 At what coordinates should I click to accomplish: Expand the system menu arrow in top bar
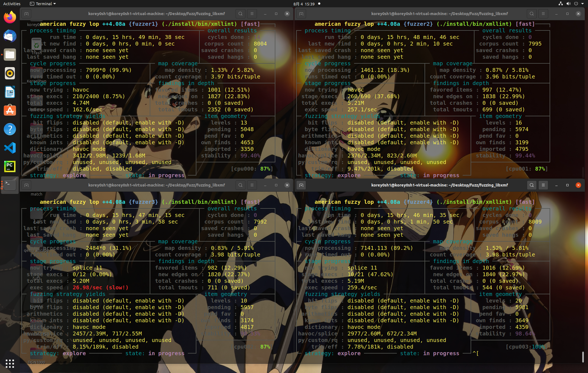pos(583,4)
